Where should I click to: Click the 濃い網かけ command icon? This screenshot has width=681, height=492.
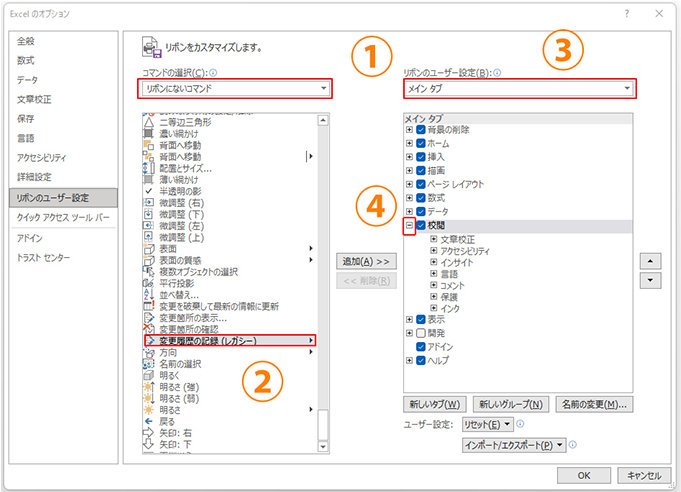click(149, 134)
